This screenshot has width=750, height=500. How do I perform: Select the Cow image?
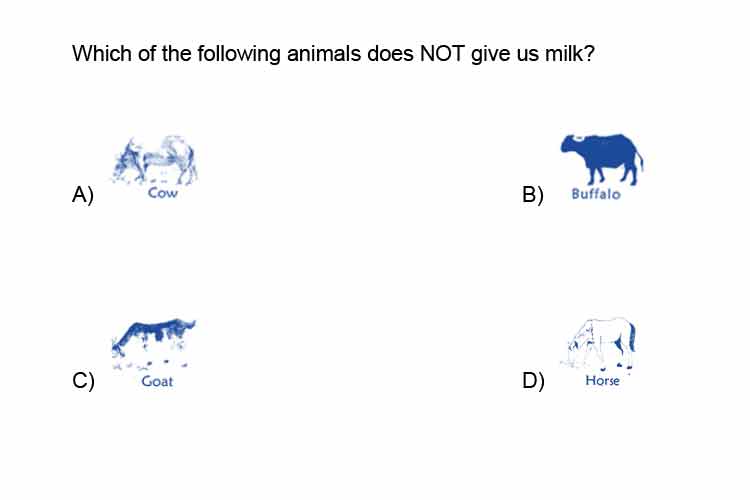click(154, 160)
